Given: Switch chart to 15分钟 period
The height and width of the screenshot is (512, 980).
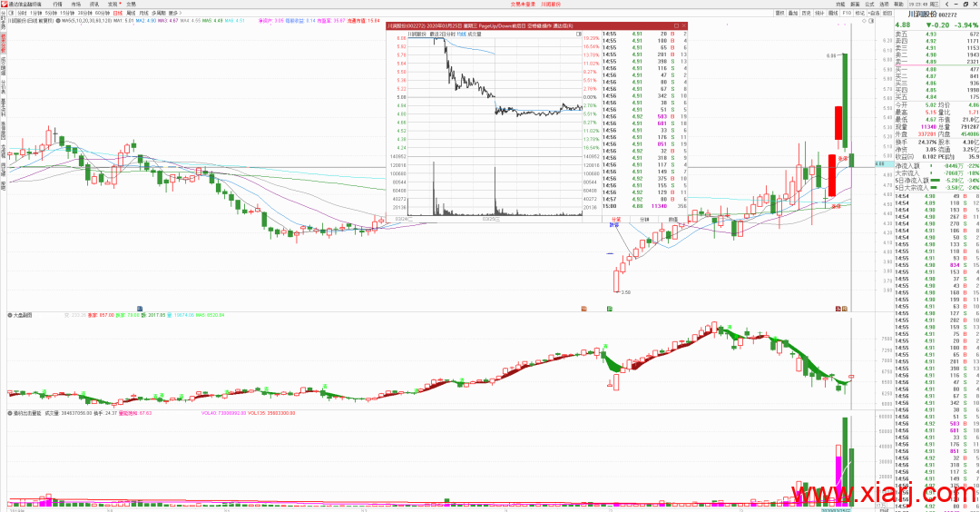Looking at the screenshot, I should coord(67,13).
